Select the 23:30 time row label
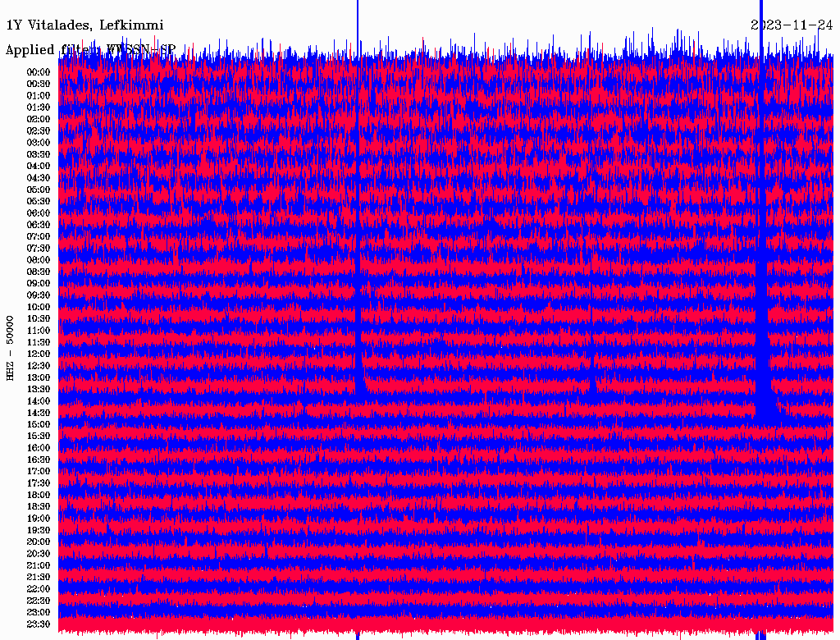This screenshot has width=840, height=640. click(x=39, y=624)
